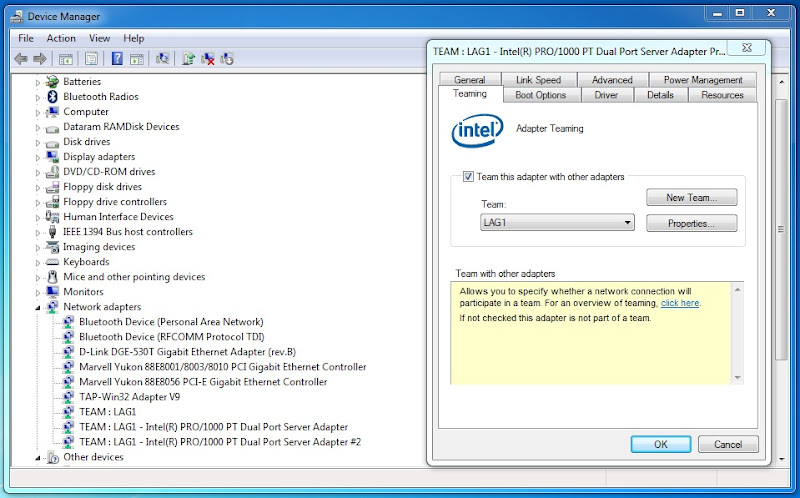This screenshot has width=800, height=498.
Task: Click the blue Help question-mark icon
Action: pos(117,59)
